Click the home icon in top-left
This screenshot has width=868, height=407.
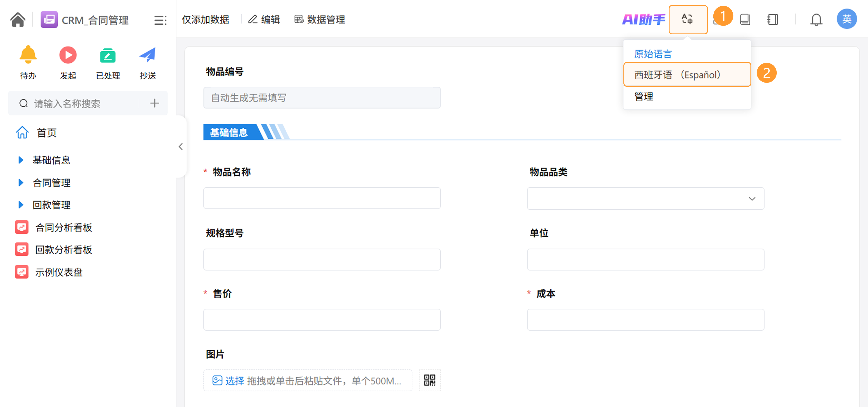tap(18, 19)
